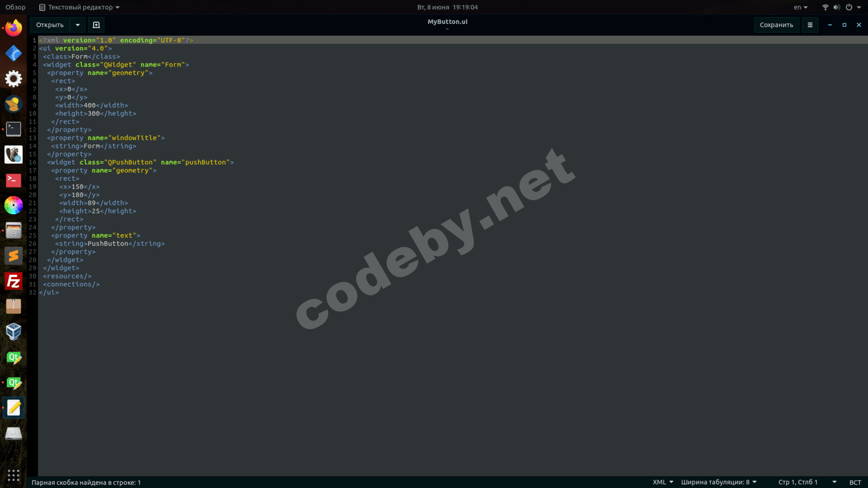Open the first Qt Designer icon in dock
The image size is (868, 488).
pyautogui.click(x=14, y=357)
